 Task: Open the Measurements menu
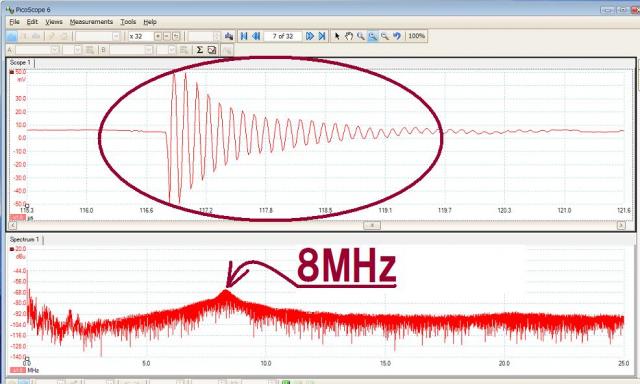point(91,22)
